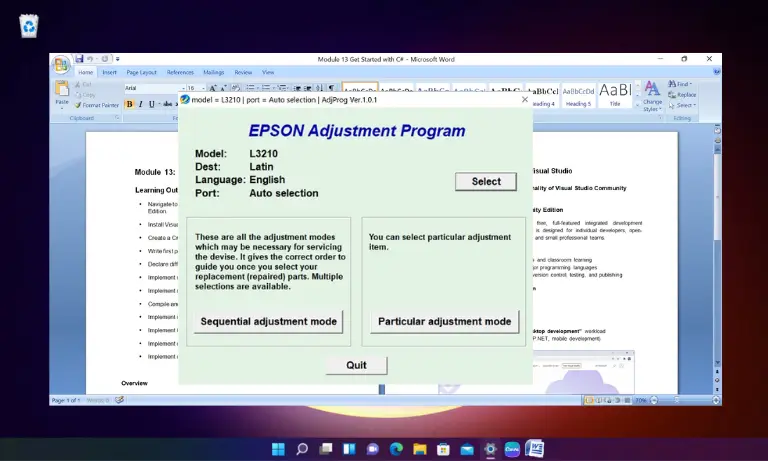Open Microsoft Store from taskbar
Image resolution: width=768 pixels, height=461 pixels.
click(x=443, y=449)
